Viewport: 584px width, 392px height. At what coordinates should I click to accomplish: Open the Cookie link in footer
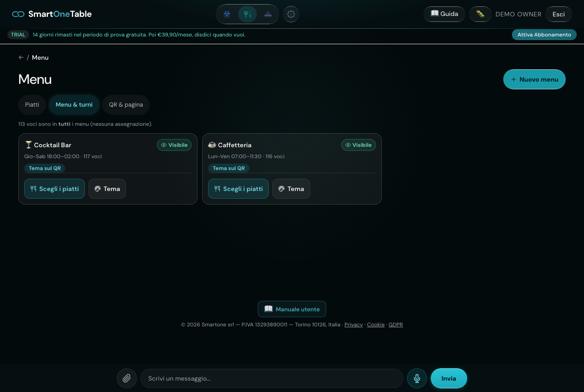coord(376,325)
